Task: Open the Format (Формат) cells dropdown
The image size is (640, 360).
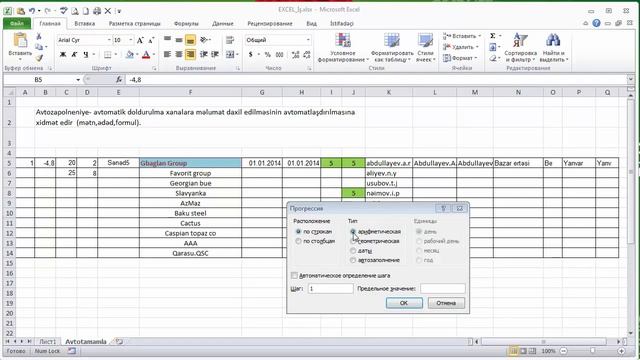Action: click(x=460, y=58)
